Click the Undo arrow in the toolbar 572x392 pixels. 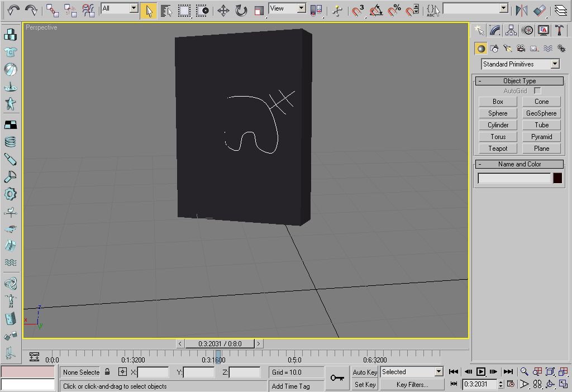(x=13, y=9)
